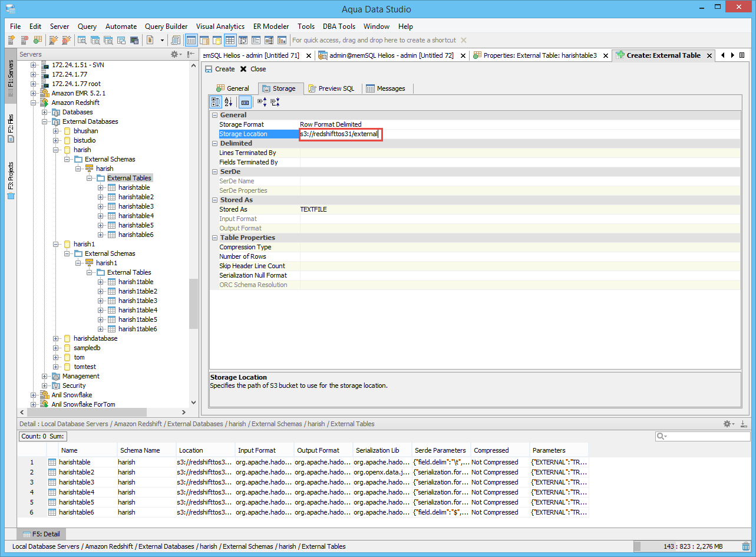Collapse the Delimited property section
The image size is (756, 557).
coord(214,143)
